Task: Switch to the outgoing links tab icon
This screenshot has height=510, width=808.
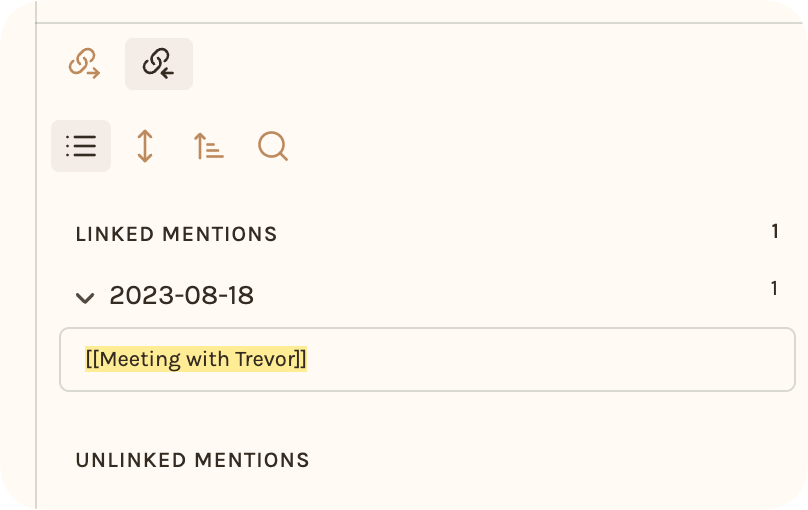Action: [x=85, y=64]
